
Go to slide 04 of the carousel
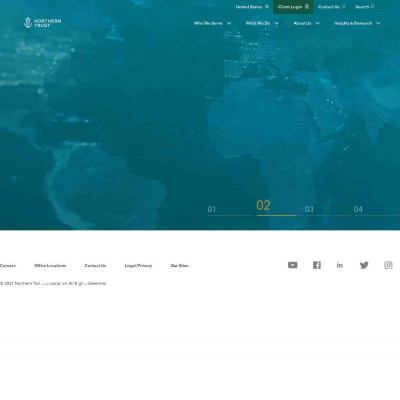(x=358, y=209)
